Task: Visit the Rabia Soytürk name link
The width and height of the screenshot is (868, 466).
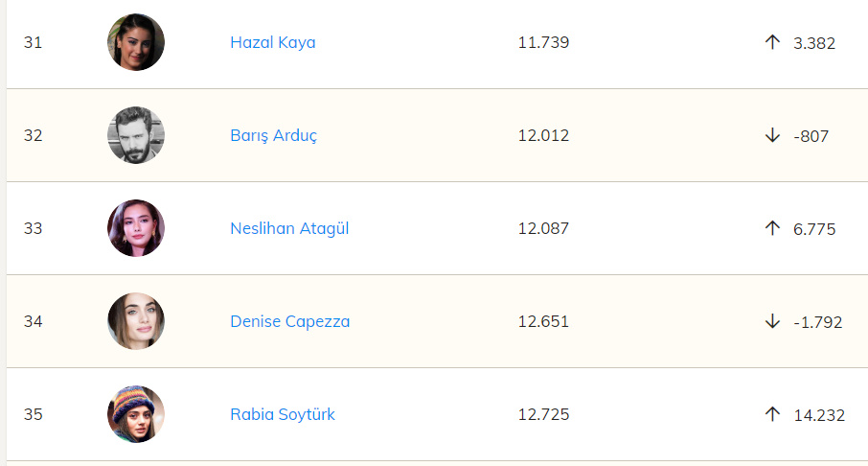Action: [x=283, y=414]
